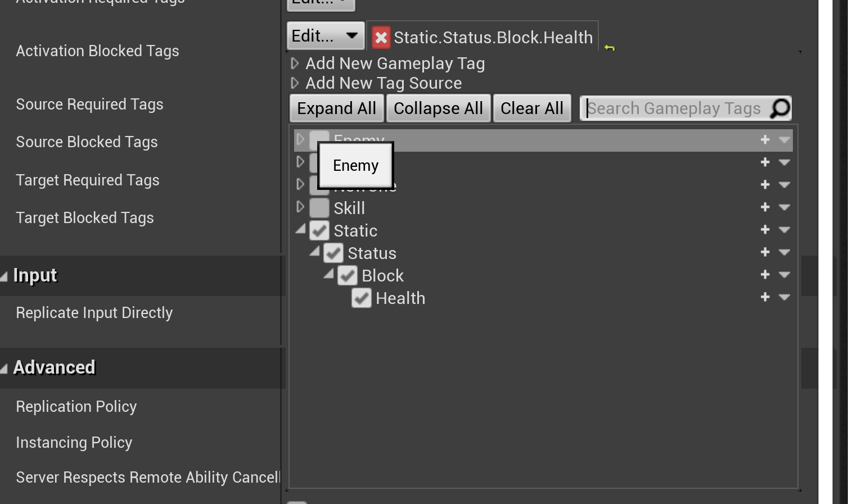848x504 pixels.
Task: Click the search magnifying glass icon
Action: coord(781,108)
